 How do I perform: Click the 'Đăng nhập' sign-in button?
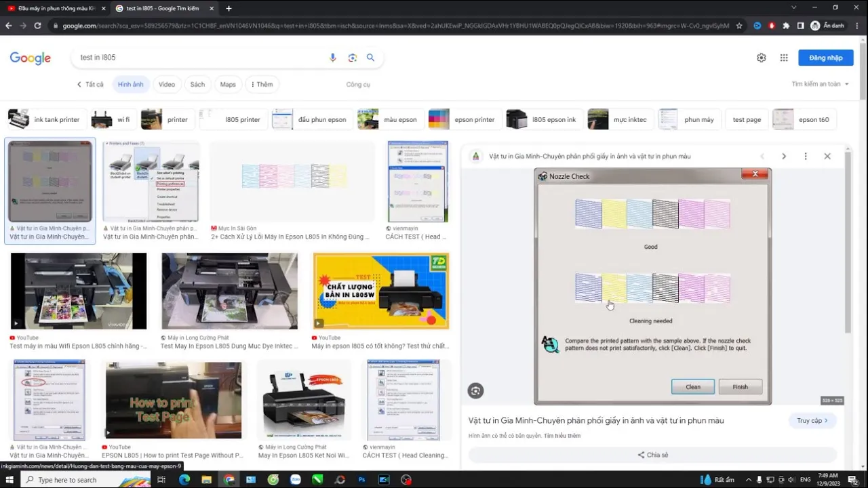pos(825,58)
